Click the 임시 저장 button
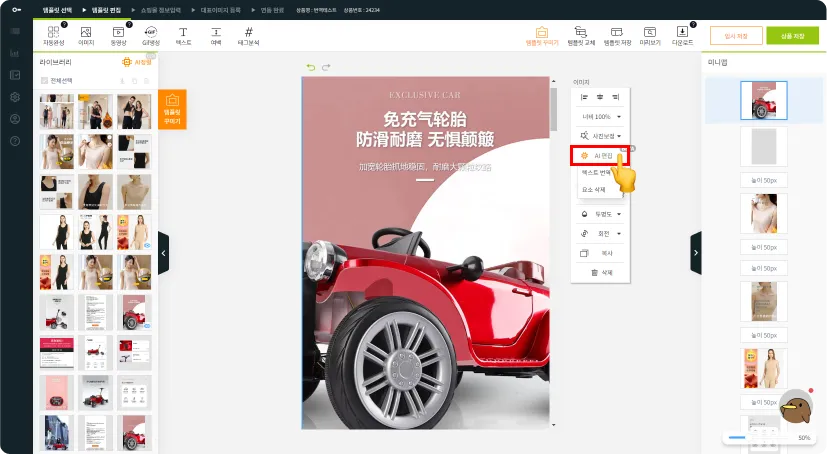Image resolution: width=827 pixels, height=454 pixels. [736, 36]
